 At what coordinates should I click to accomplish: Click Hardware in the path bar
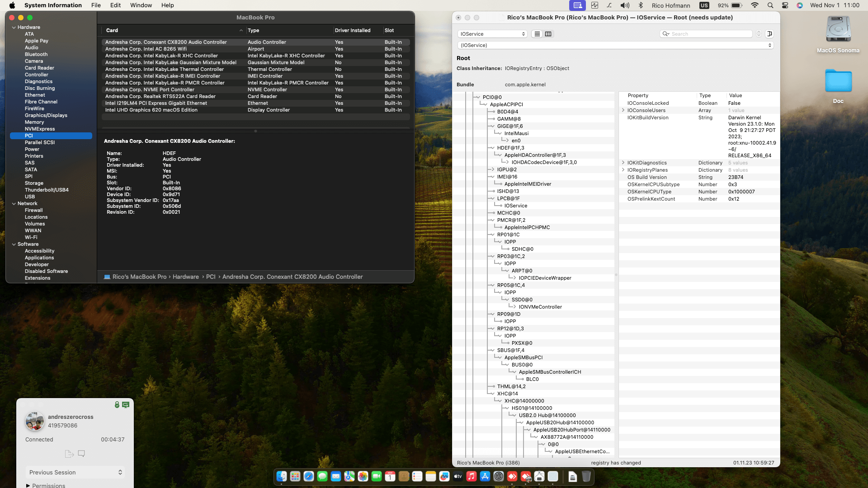coord(185,277)
